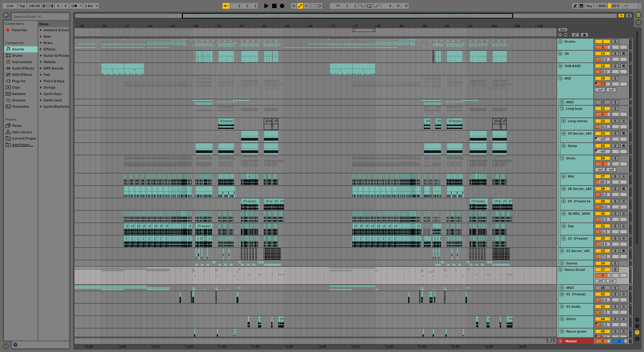Image resolution: width=644 pixels, height=352 pixels.
Task: Toggle the automation mode icon beside lock
Action: (575, 35)
